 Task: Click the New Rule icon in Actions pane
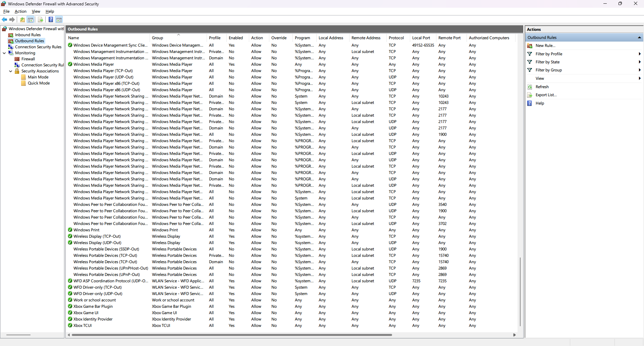pos(530,46)
